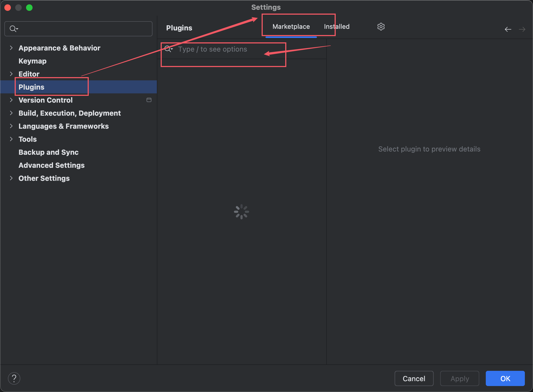The height and width of the screenshot is (392, 533).
Task: Focus the plugin search field
Action: (231, 49)
